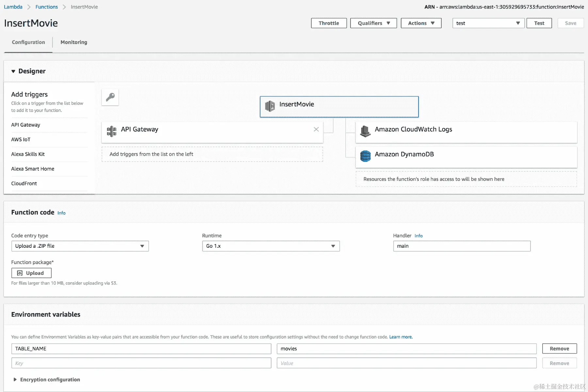Click the Amazon CloudWatch Logs icon
The height and width of the screenshot is (392, 588).
[365, 131]
